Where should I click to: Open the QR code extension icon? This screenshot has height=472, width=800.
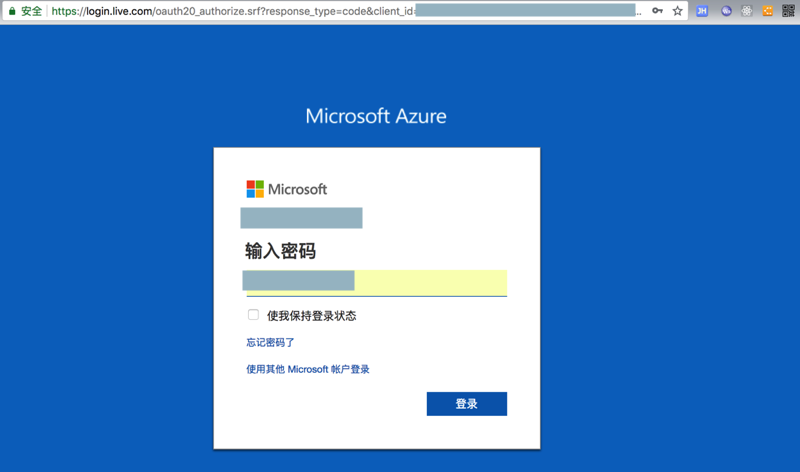click(788, 11)
